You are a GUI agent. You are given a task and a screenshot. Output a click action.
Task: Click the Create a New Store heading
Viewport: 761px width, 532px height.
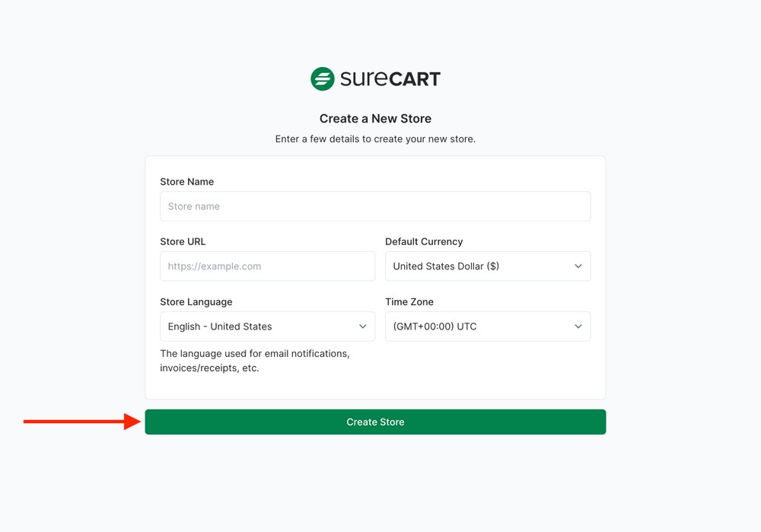coord(375,118)
